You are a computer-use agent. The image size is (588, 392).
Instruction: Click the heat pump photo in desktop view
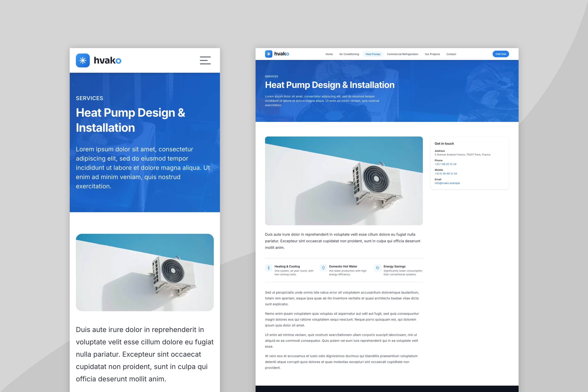pyautogui.click(x=344, y=181)
